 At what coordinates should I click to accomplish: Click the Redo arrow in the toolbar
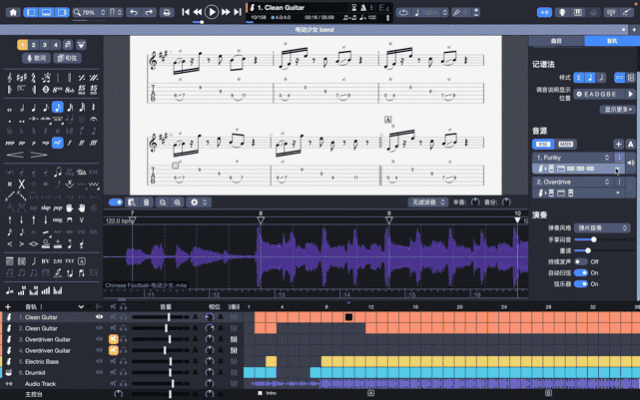(151, 12)
